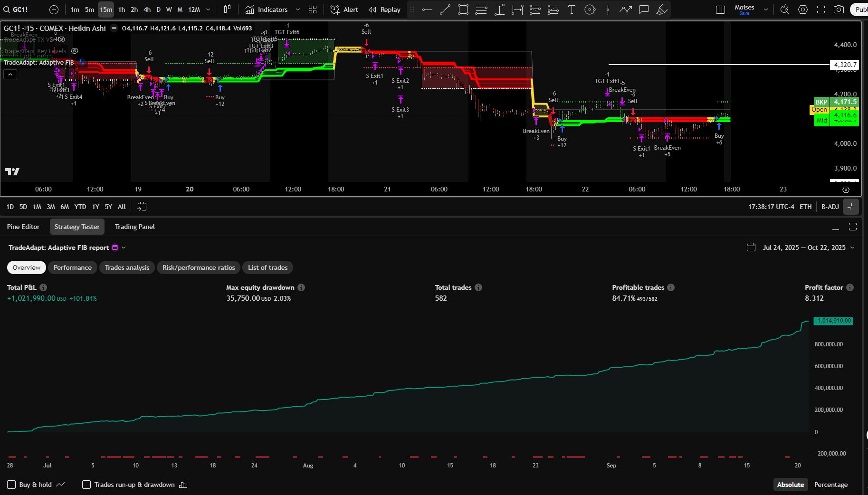
Task: Open the List of trades tab
Action: pyautogui.click(x=267, y=267)
